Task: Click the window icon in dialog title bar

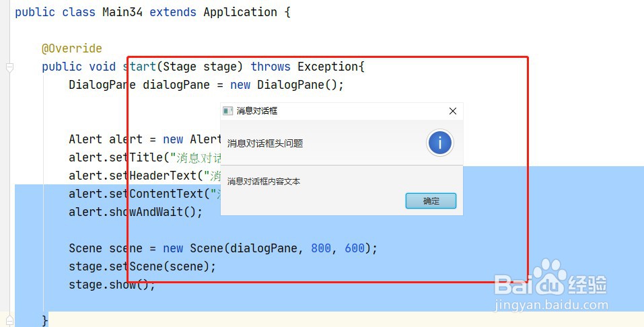Action: [228, 111]
